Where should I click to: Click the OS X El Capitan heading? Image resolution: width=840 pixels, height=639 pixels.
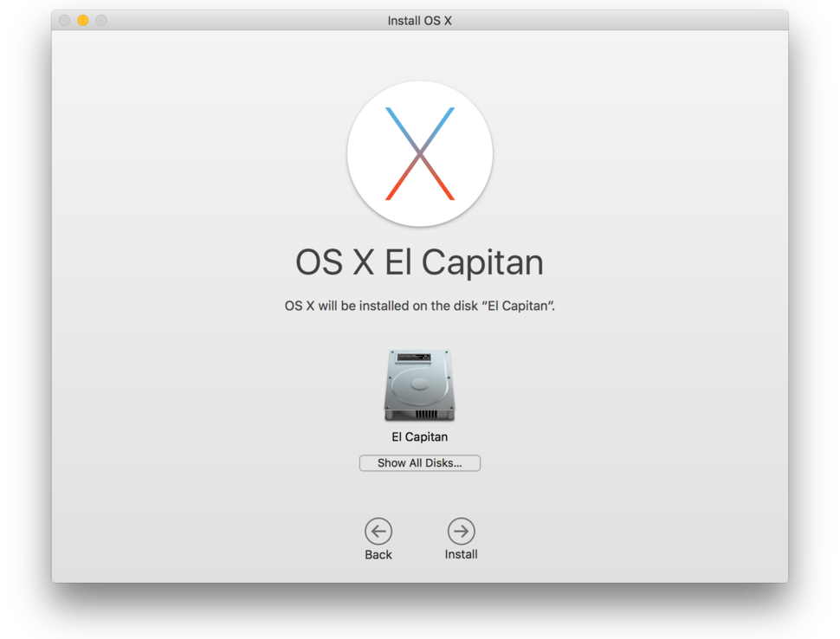419,261
